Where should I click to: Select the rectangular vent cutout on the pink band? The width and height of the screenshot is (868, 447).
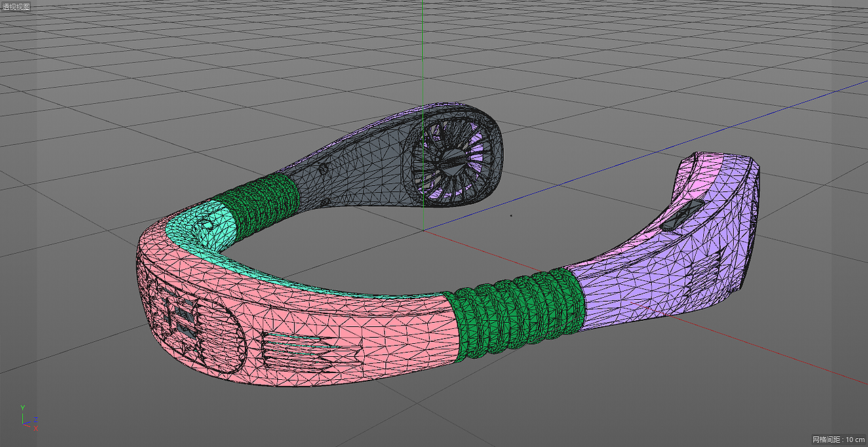pyautogui.click(x=312, y=351)
